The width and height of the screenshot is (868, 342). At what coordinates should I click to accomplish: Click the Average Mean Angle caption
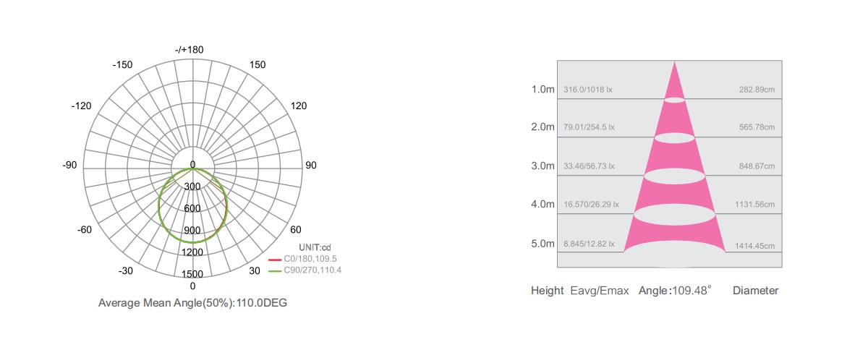pos(192,302)
